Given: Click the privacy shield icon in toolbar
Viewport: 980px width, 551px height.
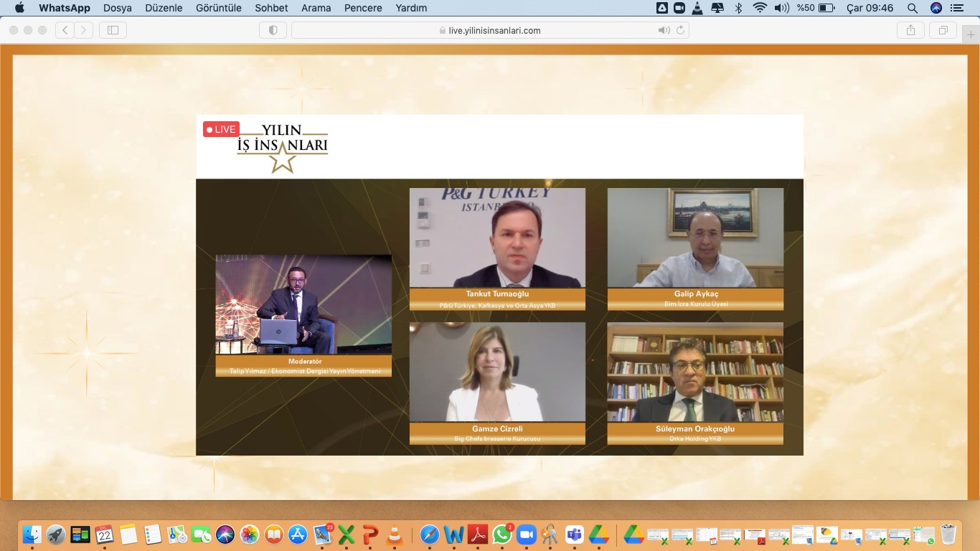Looking at the screenshot, I should click(273, 30).
